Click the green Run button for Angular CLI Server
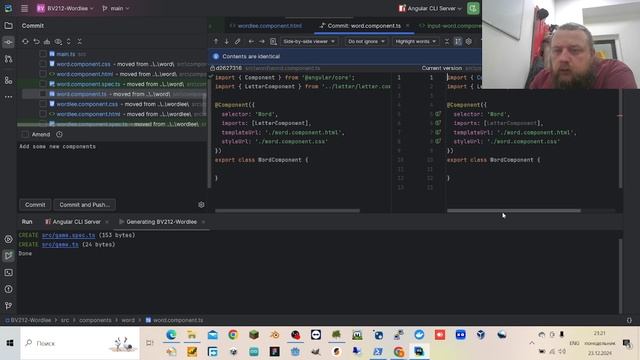The width and height of the screenshot is (640, 360). pyautogui.click(x=473, y=8)
